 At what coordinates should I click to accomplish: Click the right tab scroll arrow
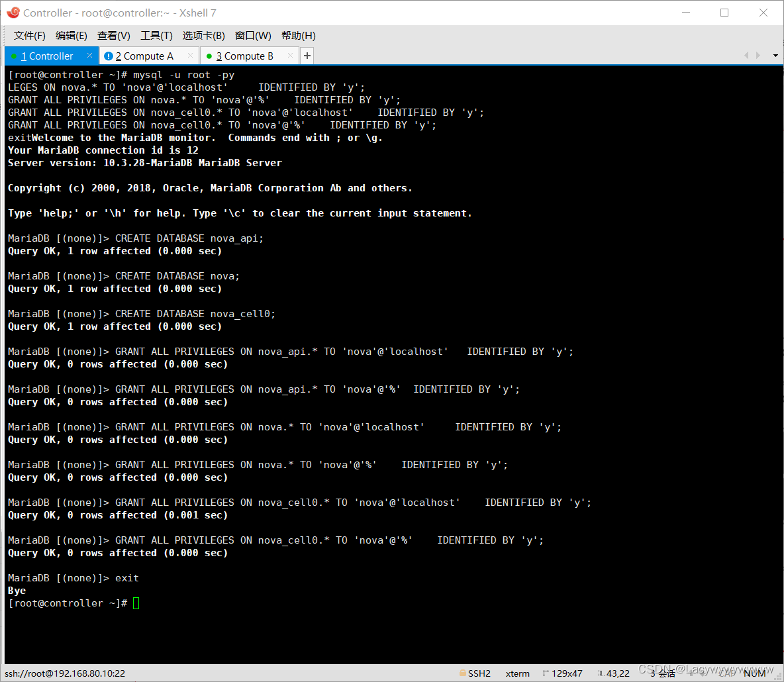[758, 56]
